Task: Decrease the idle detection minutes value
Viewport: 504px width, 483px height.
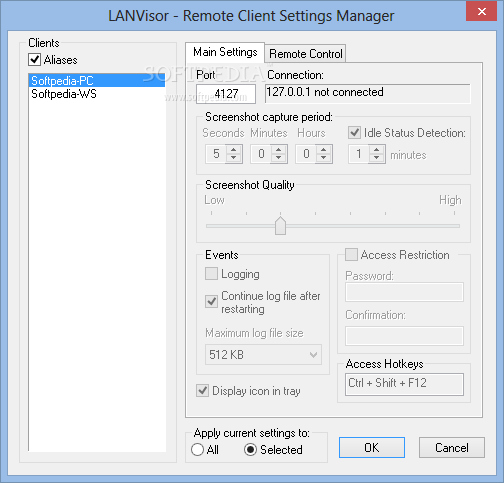Action: (x=377, y=158)
